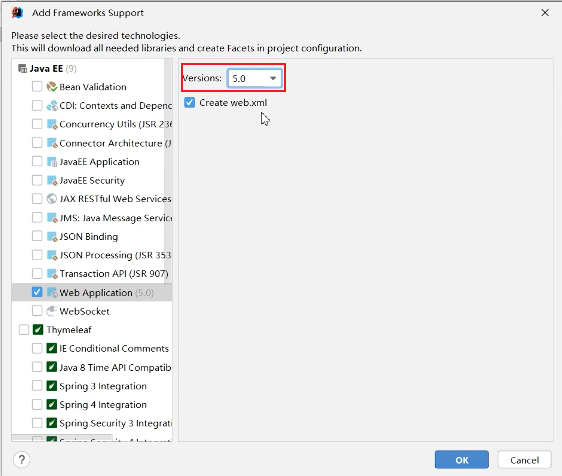Screen dimensions: 562x476
Task: Click the technologies list vertical scrollbar
Action: (x=168, y=172)
